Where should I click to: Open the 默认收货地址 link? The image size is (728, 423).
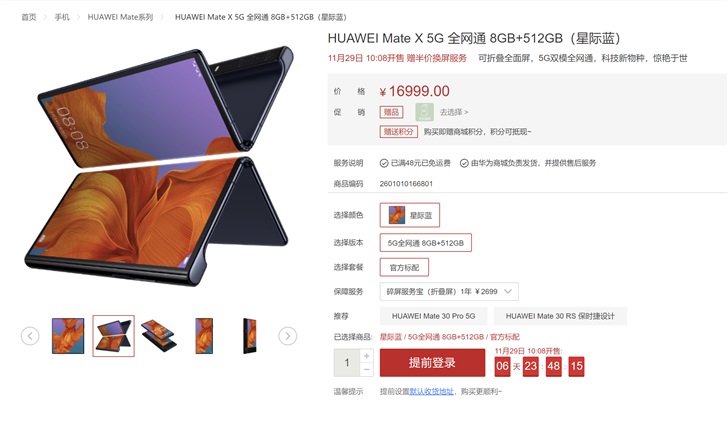pyautogui.click(x=431, y=391)
